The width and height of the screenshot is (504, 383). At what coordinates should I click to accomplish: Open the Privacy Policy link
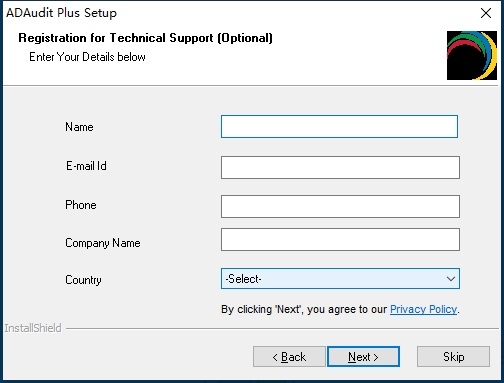423,309
